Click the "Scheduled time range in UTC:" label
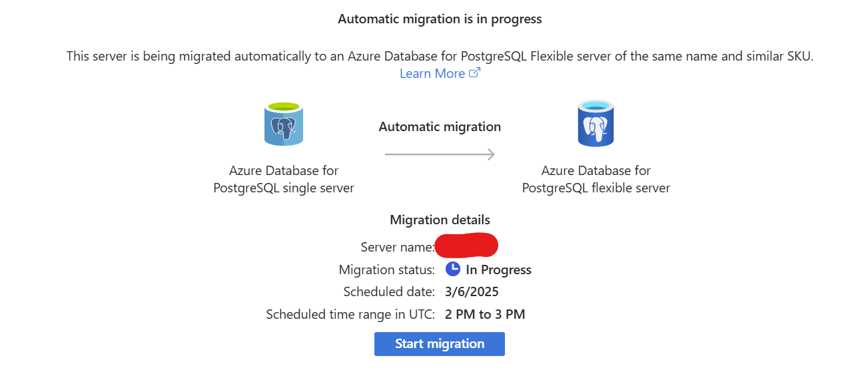 pyautogui.click(x=350, y=314)
